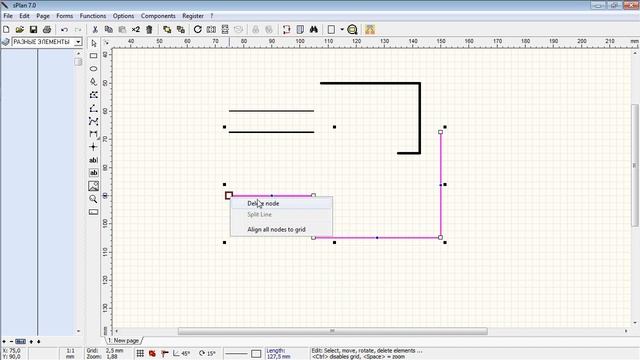The height and width of the screenshot is (360, 640).
Task: Select the junction node tool
Action: [93, 147]
